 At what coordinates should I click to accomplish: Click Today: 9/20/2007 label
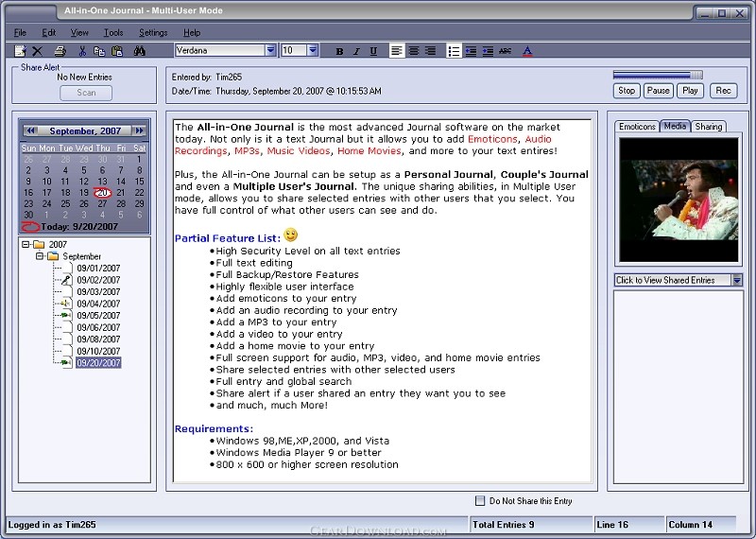pos(79,226)
